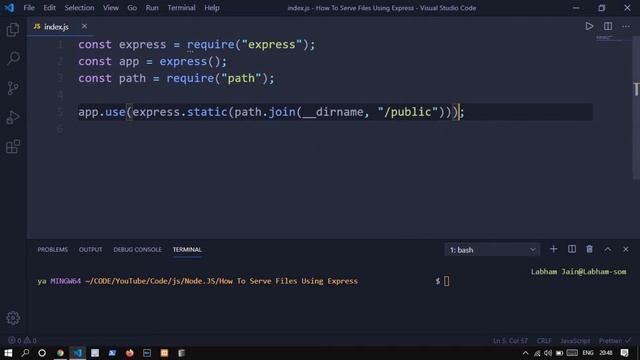
Task: Open Chrome from the taskbar
Action: point(60,353)
